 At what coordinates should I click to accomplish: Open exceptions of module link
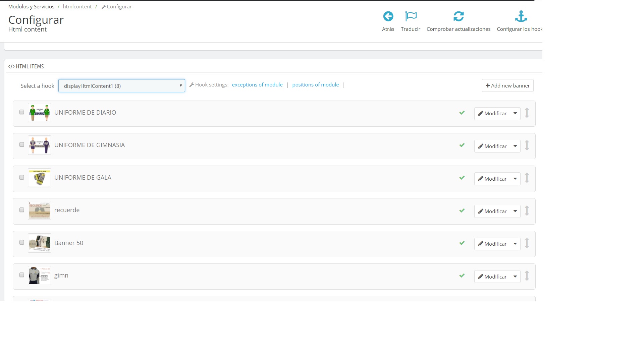257,85
